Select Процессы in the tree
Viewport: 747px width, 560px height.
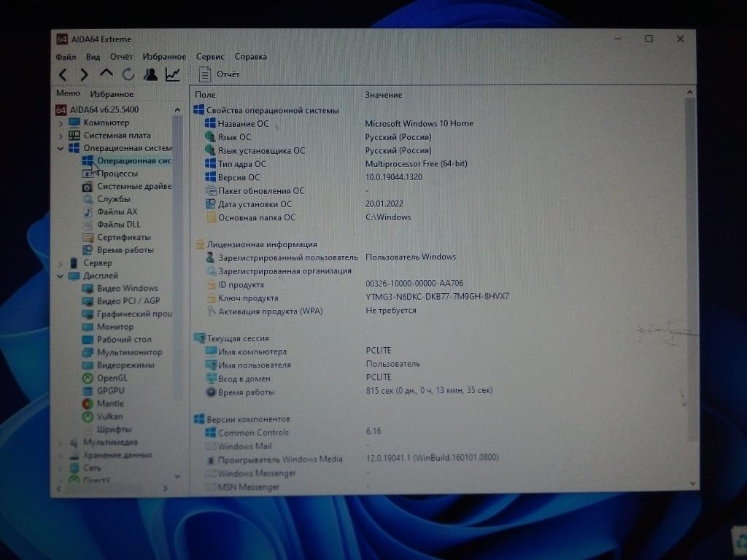(x=117, y=174)
